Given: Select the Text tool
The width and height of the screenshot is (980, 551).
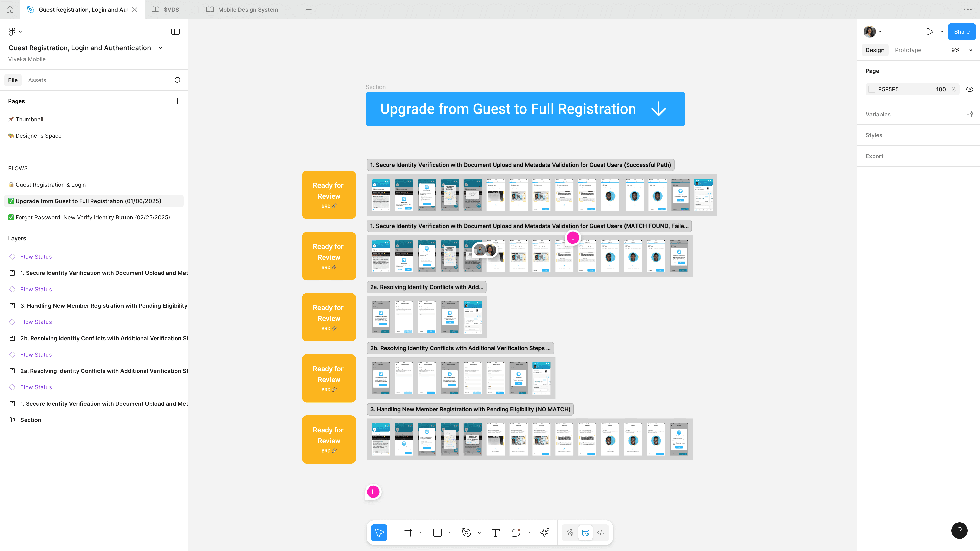Looking at the screenshot, I should [495, 533].
